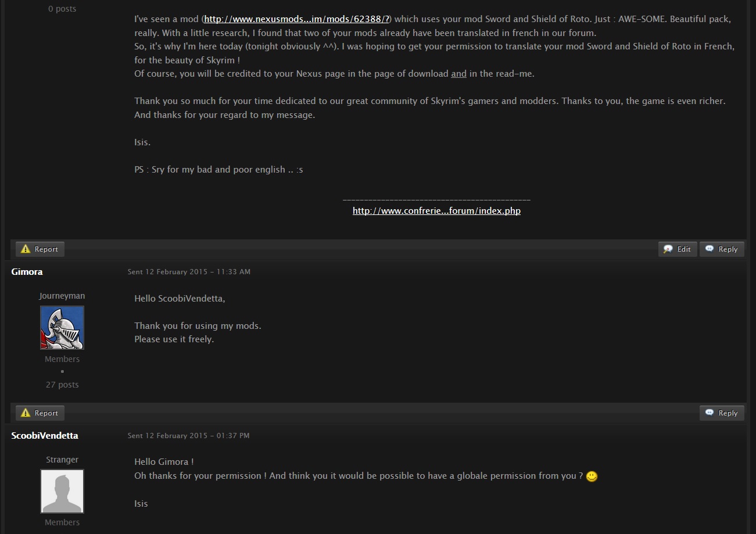The image size is (756, 534).
Task: Open the nexusmods mods/62388 link
Action: [297, 19]
